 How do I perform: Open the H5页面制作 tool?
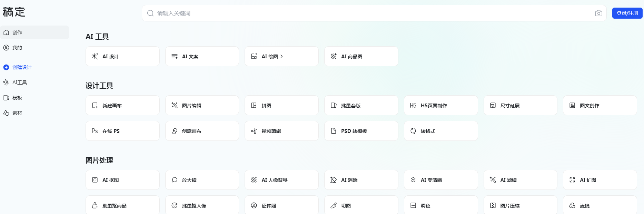click(x=440, y=105)
